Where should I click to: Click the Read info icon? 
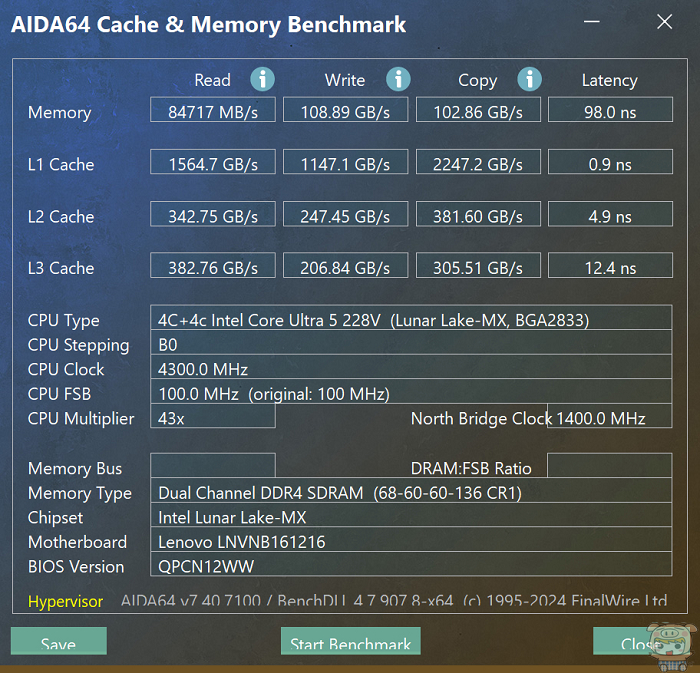[x=262, y=79]
